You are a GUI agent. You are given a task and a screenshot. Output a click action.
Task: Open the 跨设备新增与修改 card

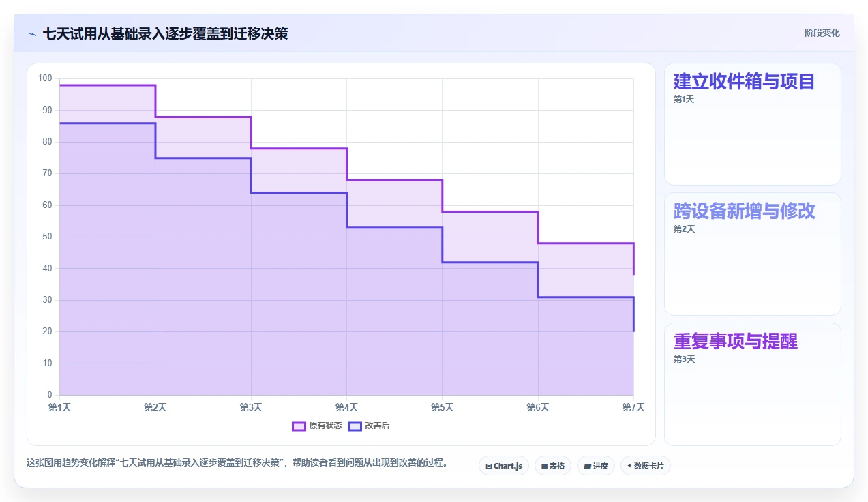[x=752, y=254]
